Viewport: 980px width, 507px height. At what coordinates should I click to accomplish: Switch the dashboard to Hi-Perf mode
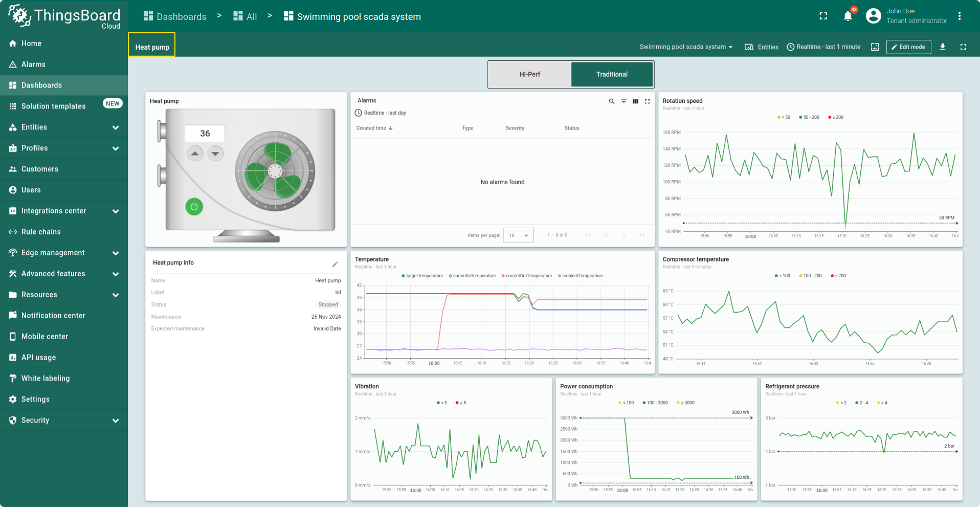[529, 74]
